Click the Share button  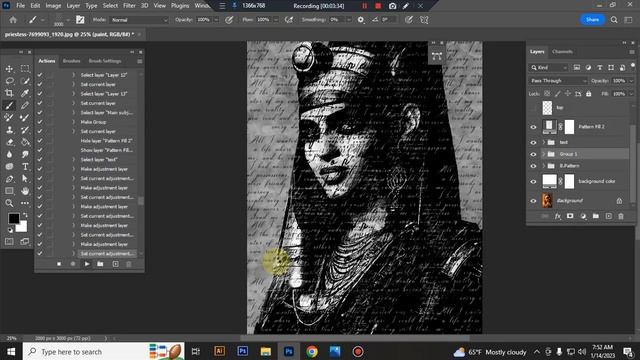592,20
